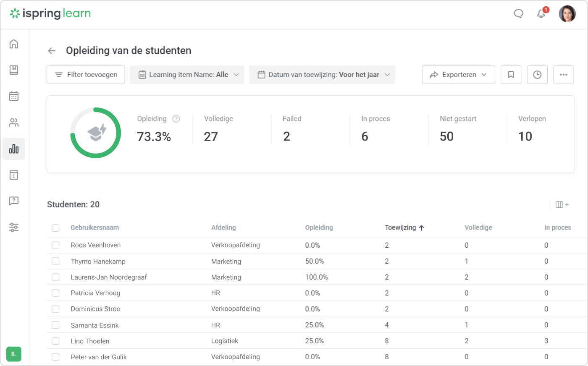The image size is (588, 366).
Task: Check the Patricia Verhoog row checkbox
Action: tap(55, 293)
